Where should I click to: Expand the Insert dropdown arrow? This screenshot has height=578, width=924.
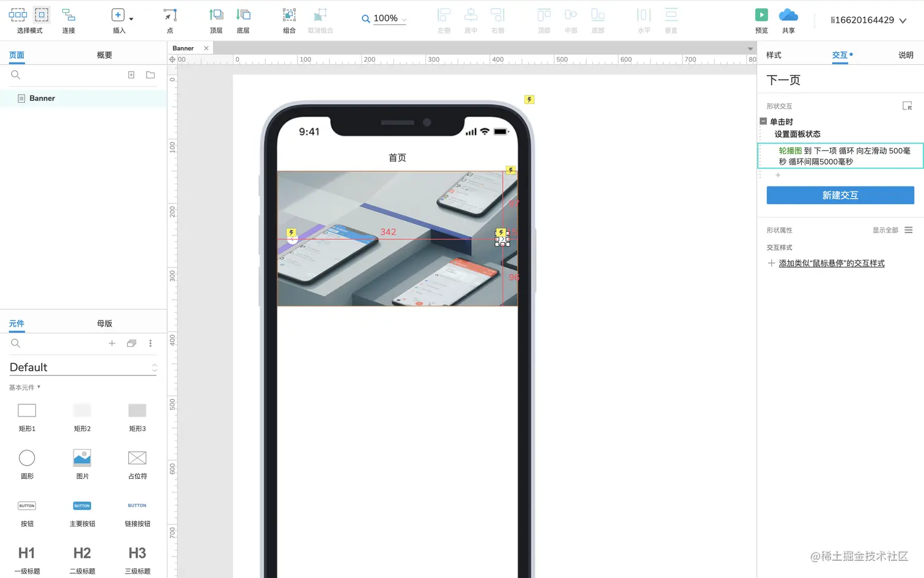(131, 19)
